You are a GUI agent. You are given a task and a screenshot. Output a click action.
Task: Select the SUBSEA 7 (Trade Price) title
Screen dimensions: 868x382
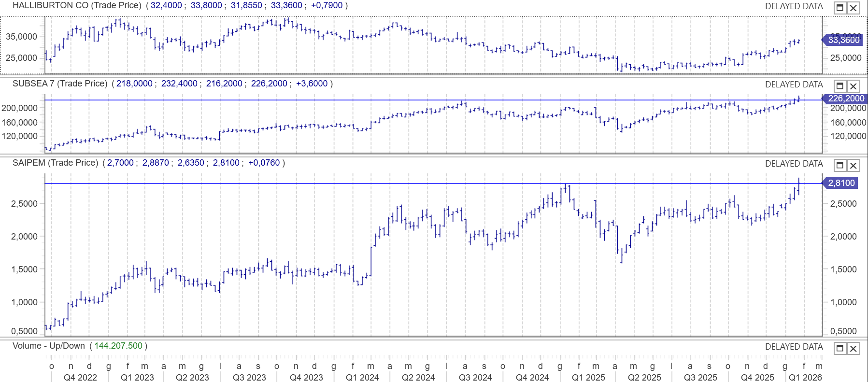(60, 84)
